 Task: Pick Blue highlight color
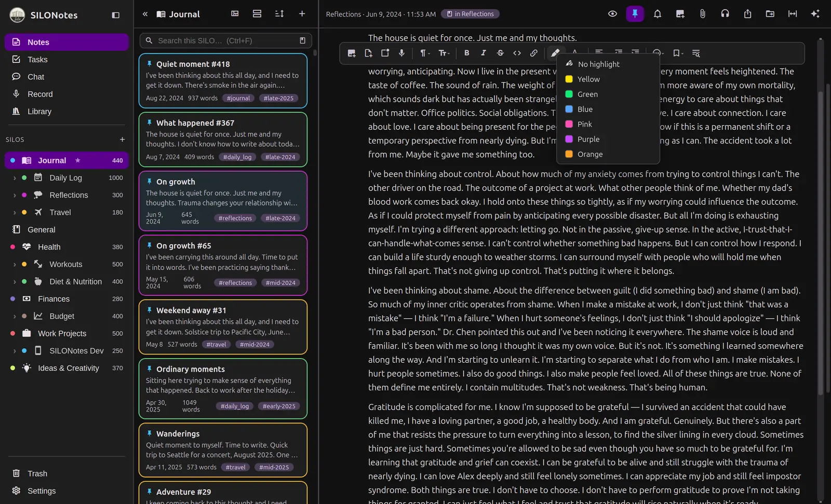(x=608, y=110)
